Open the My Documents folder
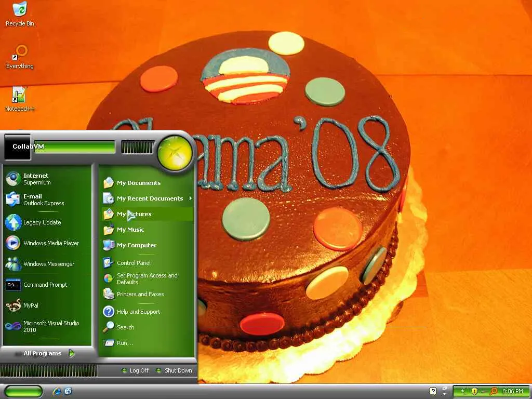Image resolution: width=532 pixels, height=399 pixels. 147,183
